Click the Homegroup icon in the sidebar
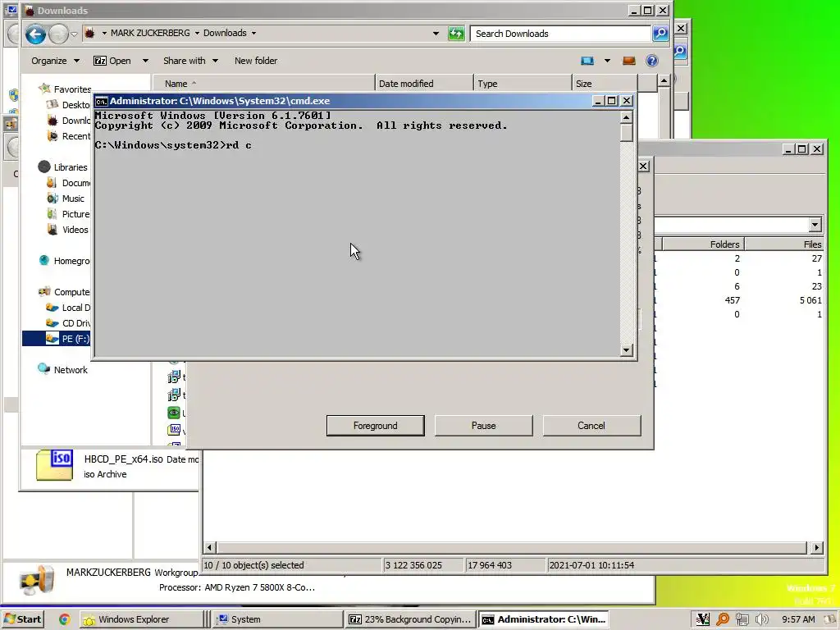Viewport: 840px width, 630px height. [44, 260]
